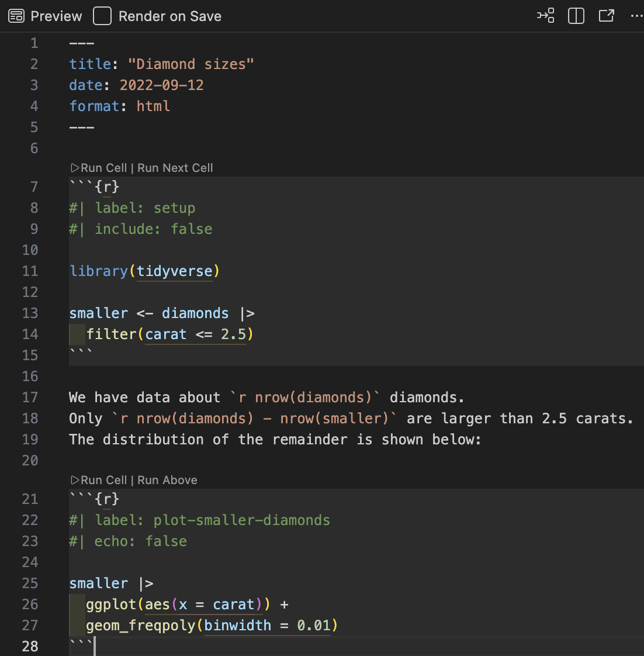Viewport: 644px width, 656px height.
Task: Open the More Actions ellipsis menu
Action: (x=636, y=16)
